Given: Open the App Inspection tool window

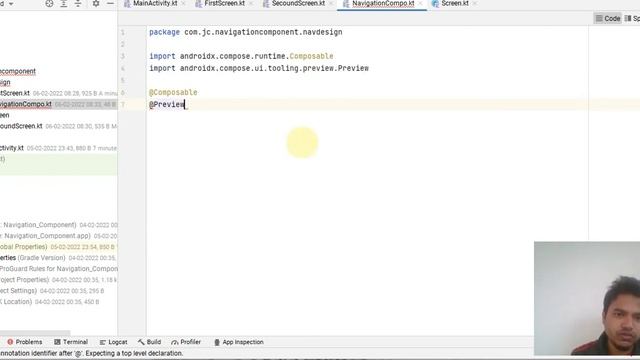Looking at the screenshot, I should (239, 342).
